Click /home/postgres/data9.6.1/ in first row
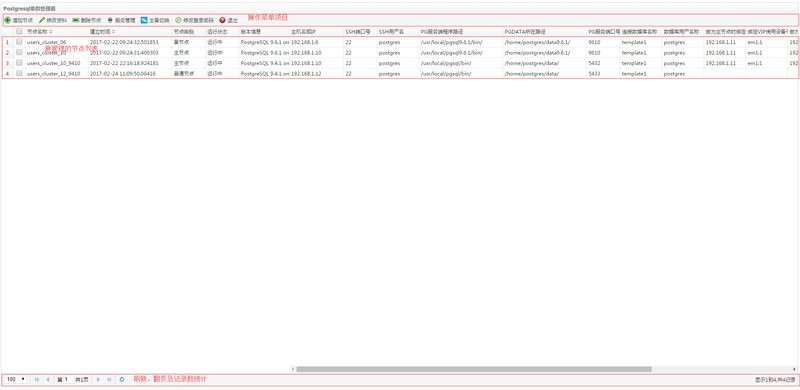The width and height of the screenshot is (800, 390). click(x=537, y=42)
